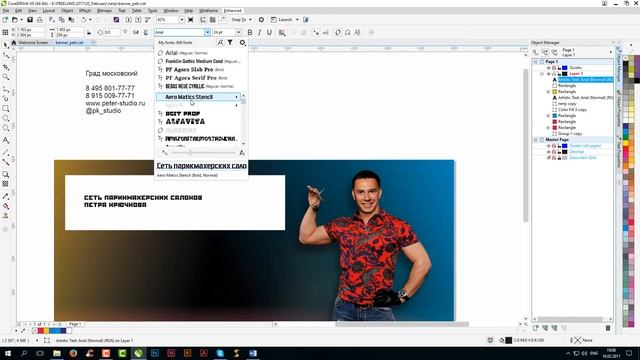The width and height of the screenshot is (640, 360).
Task: Select the Ellipse tool in the toolbox
Action: (x=6, y=118)
